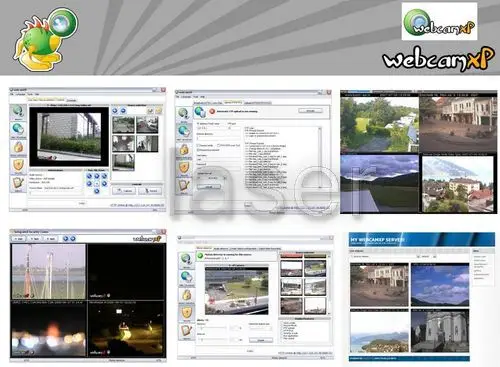This screenshot has height=367, width=500.
Task: Click Upload button in FTP upload window
Action: (x=209, y=187)
